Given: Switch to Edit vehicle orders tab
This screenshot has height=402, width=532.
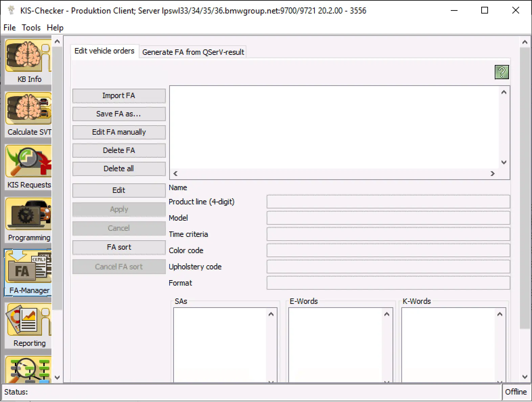Looking at the screenshot, I should (105, 51).
